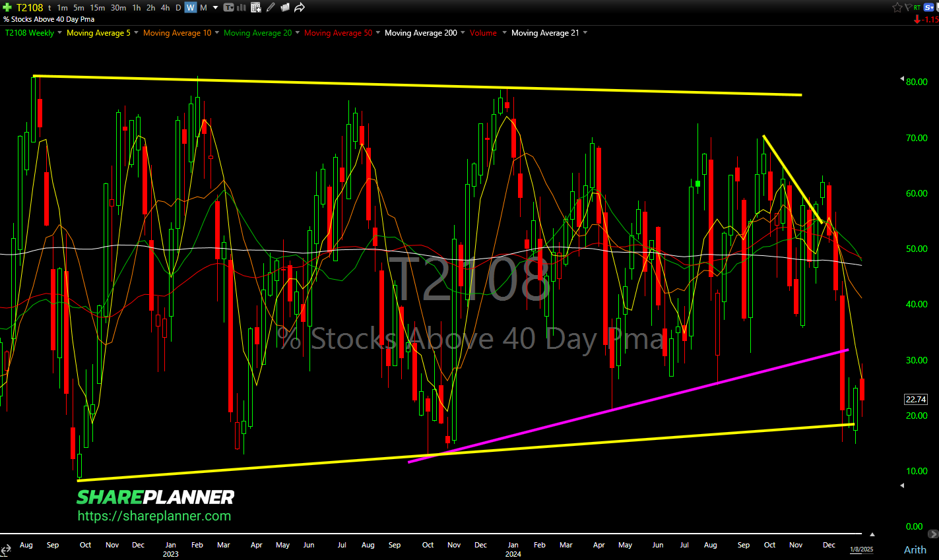The height and width of the screenshot is (560, 939).
Task: Click the add-to-calendar grid icon
Action: tap(256, 8)
